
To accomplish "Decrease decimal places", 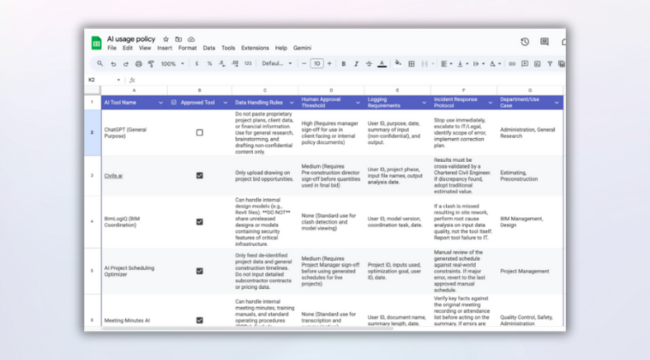I will point(222,64).
